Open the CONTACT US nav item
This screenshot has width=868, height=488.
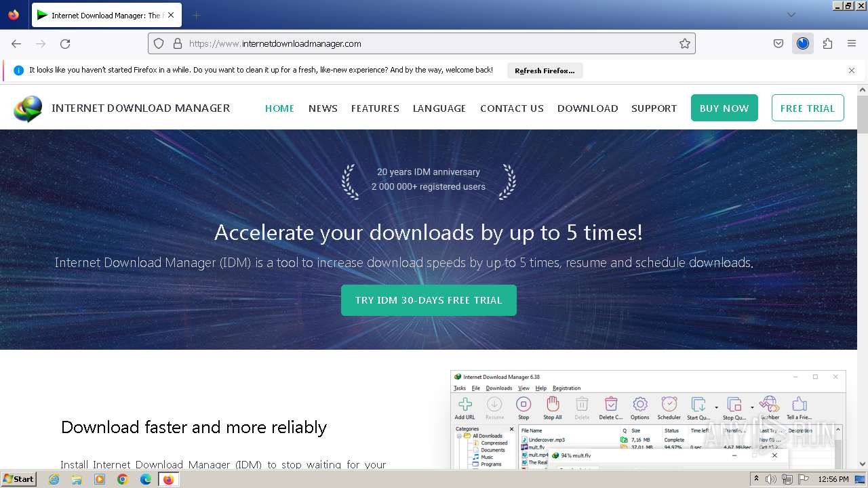(x=512, y=108)
